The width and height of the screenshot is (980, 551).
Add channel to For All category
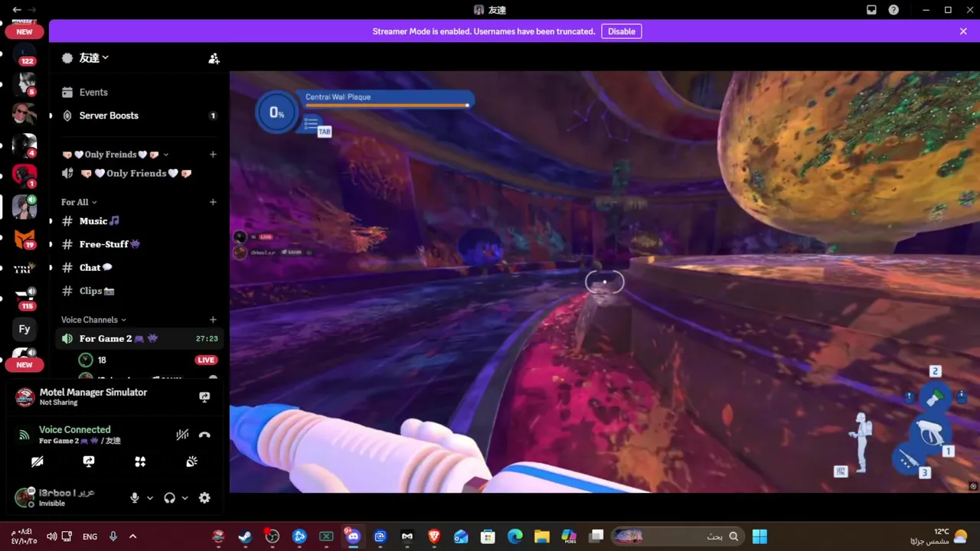(213, 202)
